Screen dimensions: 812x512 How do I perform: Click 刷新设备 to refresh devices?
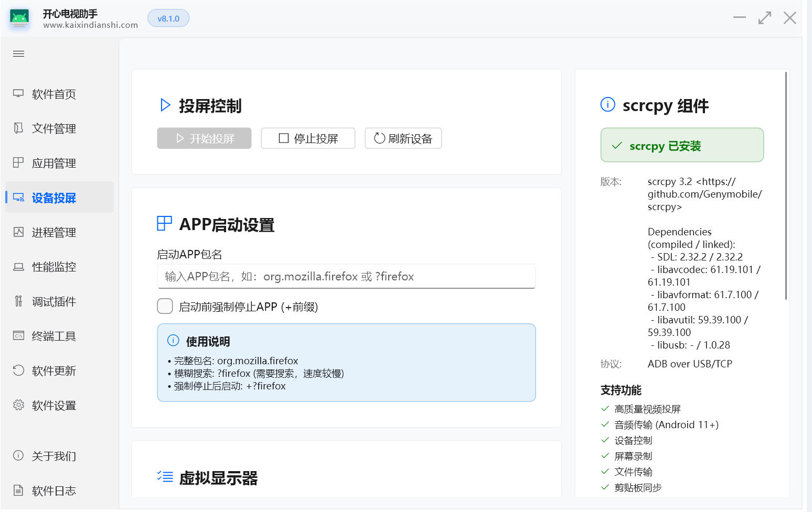click(x=403, y=138)
